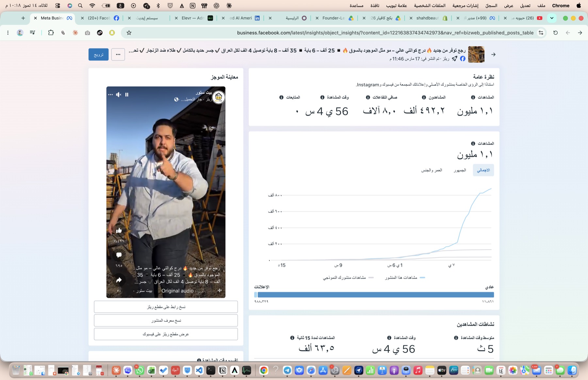
Task: Open Chrome menu in menu bar
Action: (x=561, y=6)
